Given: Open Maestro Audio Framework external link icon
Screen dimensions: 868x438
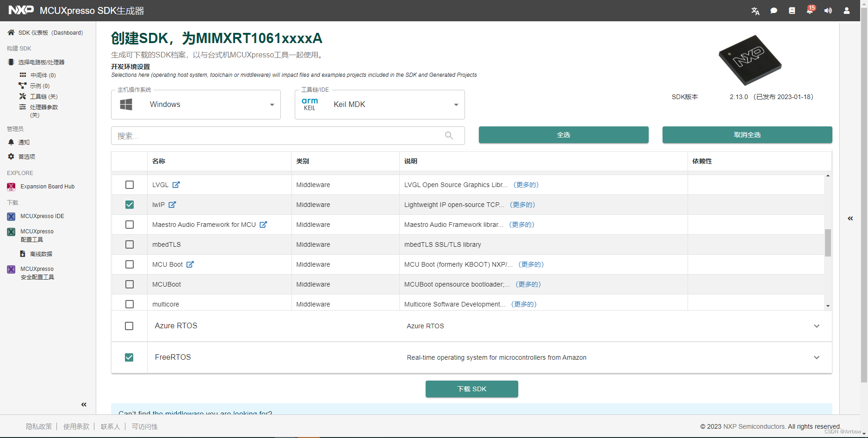Looking at the screenshot, I should (x=263, y=224).
